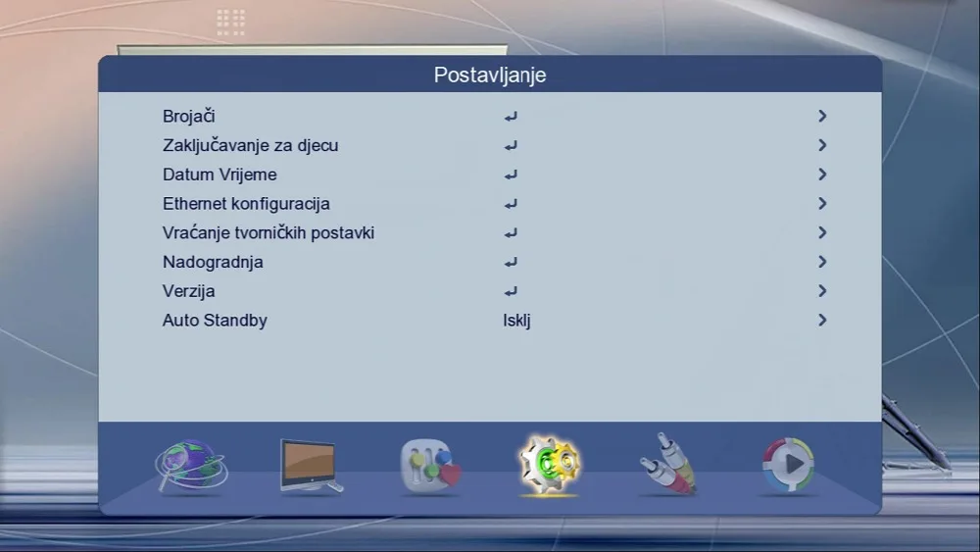Expand the chevron on Datum Vrijeme row
This screenshot has width=980, height=552.
822,175
